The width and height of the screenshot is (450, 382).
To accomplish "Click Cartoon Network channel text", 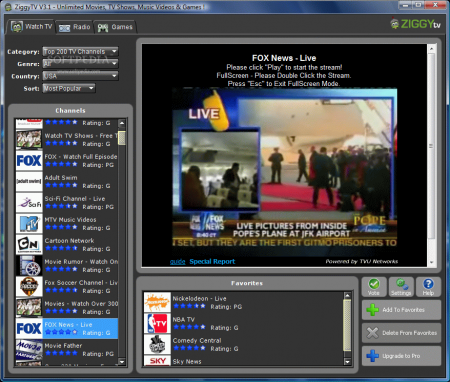I will pos(69,241).
